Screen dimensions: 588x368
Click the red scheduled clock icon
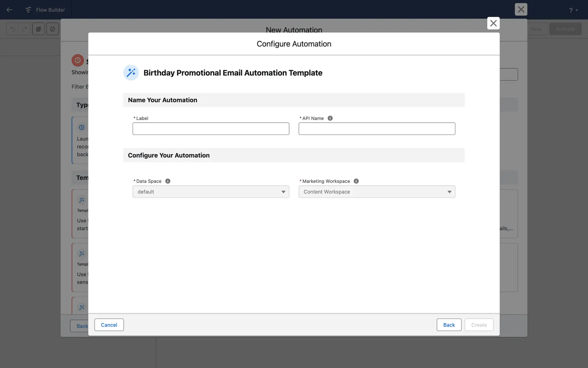coord(78,60)
